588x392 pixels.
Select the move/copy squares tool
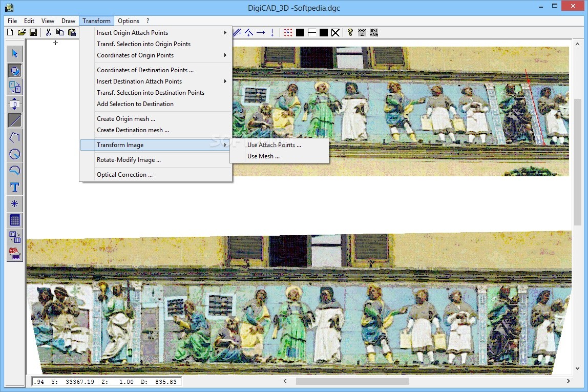[15, 87]
